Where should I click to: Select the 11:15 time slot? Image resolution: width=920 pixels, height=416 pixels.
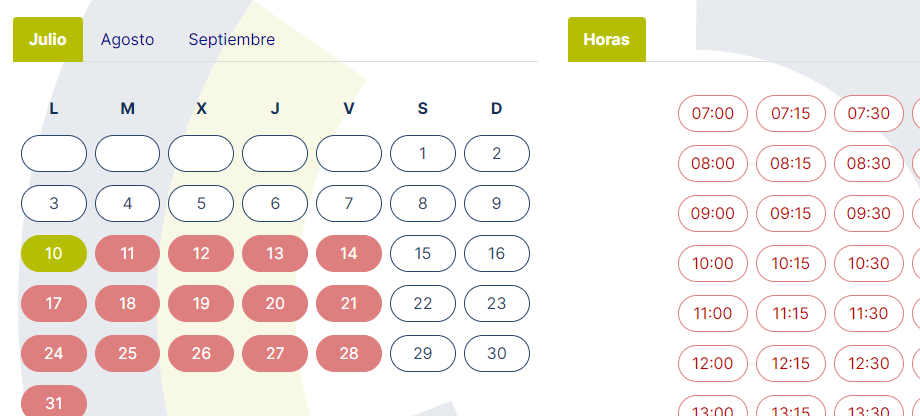coord(790,313)
